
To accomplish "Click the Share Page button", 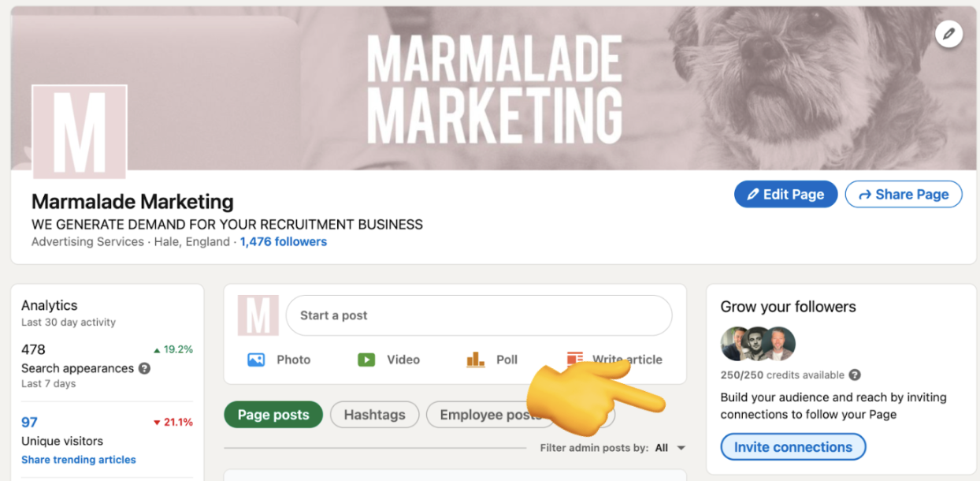I will pyautogui.click(x=904, y=194).
